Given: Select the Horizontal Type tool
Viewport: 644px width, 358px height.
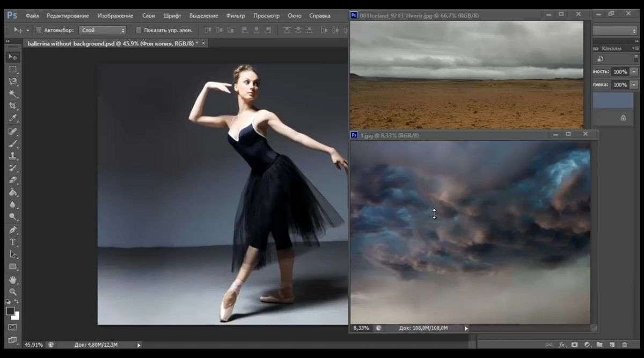Looking at the screenshot, I should point(13,242).
